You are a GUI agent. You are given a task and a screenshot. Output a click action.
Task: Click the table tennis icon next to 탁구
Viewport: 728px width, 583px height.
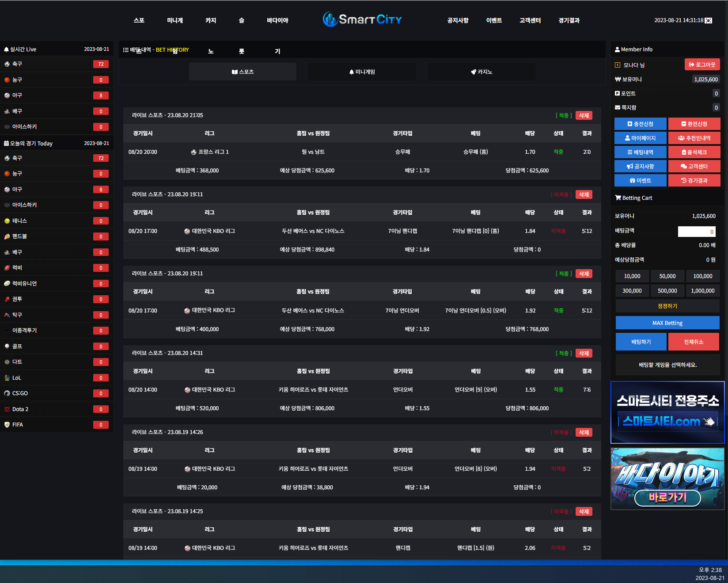7,315
